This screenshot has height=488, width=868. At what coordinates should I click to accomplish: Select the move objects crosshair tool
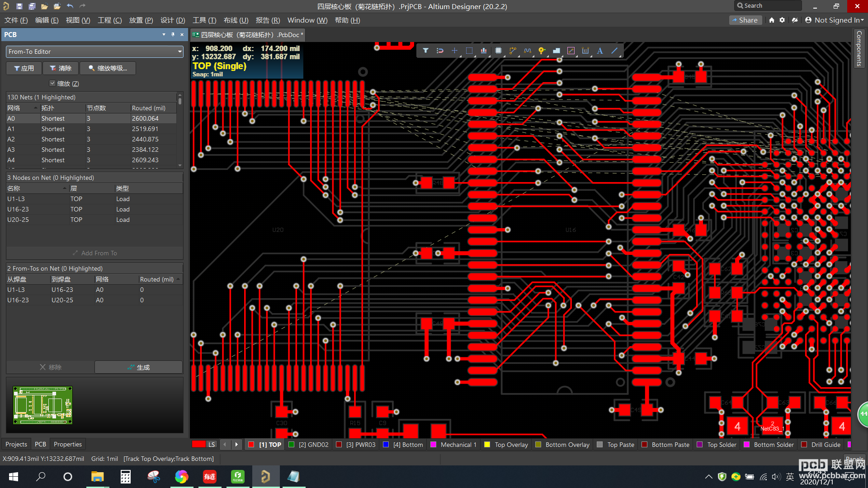click(x=454, y=51)
